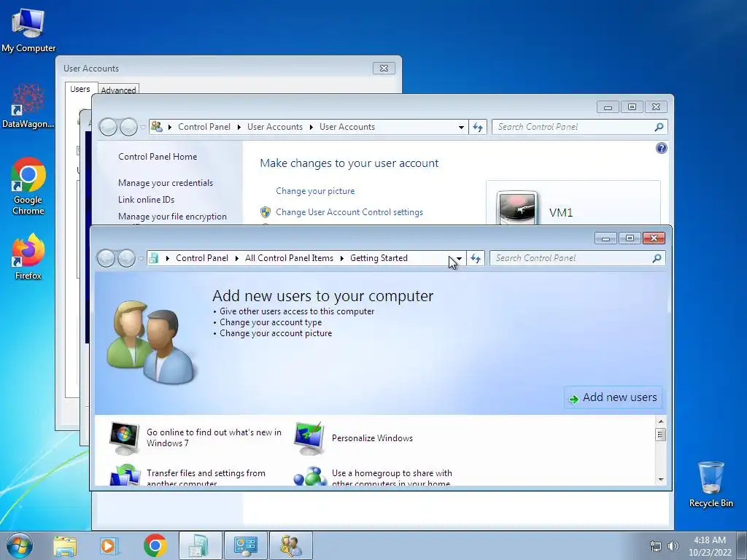Viewport: 747px width, 560px height.
Task: Open Change User Account Control settings
Action: click(349, 212)
